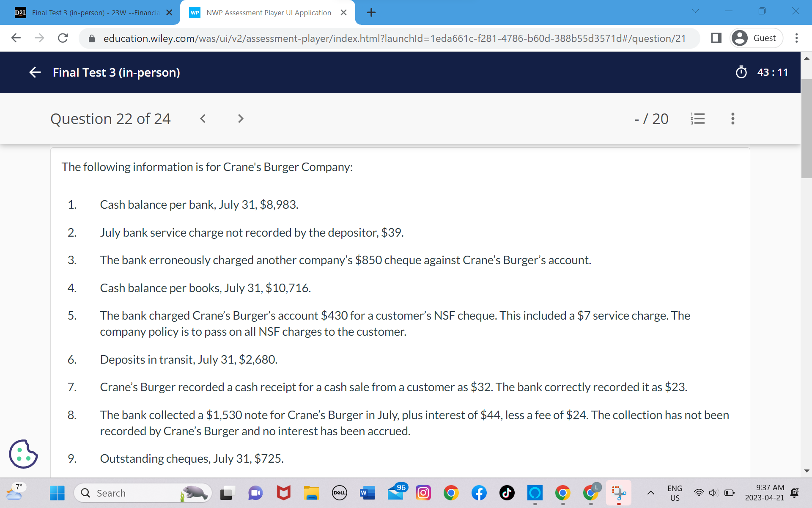The image size is (812, 508).
Task: Toggle Wi-Fi from the system tray
Action: pos(698,493)
